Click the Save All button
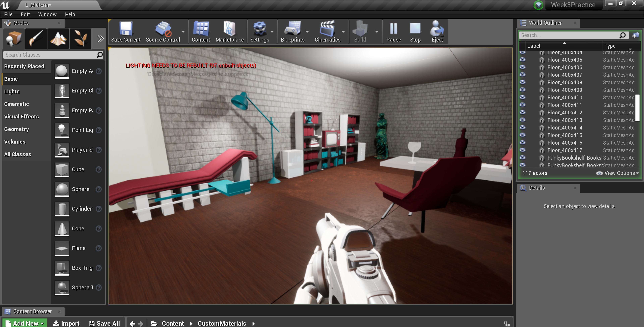Viewport: 644px width, 327px height. click(x=104, y=323)
